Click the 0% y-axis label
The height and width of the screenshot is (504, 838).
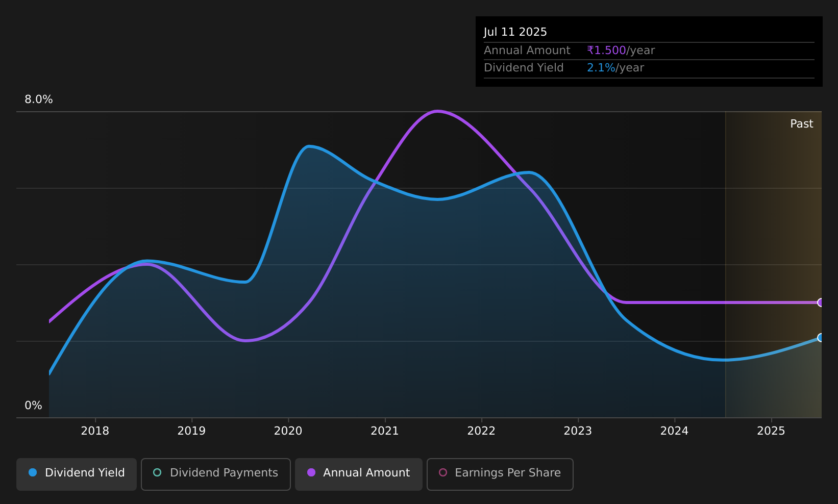point(33,406)
